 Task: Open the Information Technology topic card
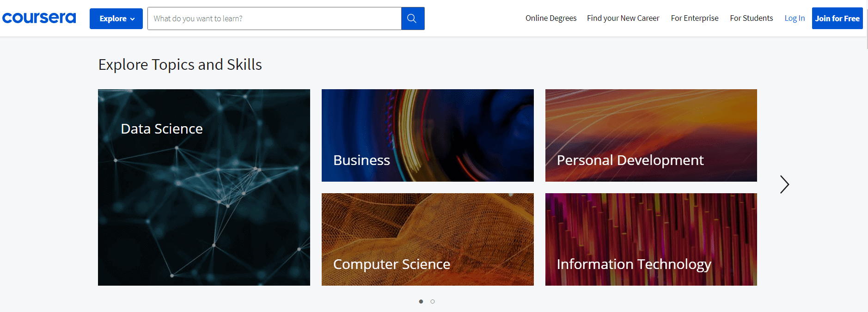pos(651,239)
